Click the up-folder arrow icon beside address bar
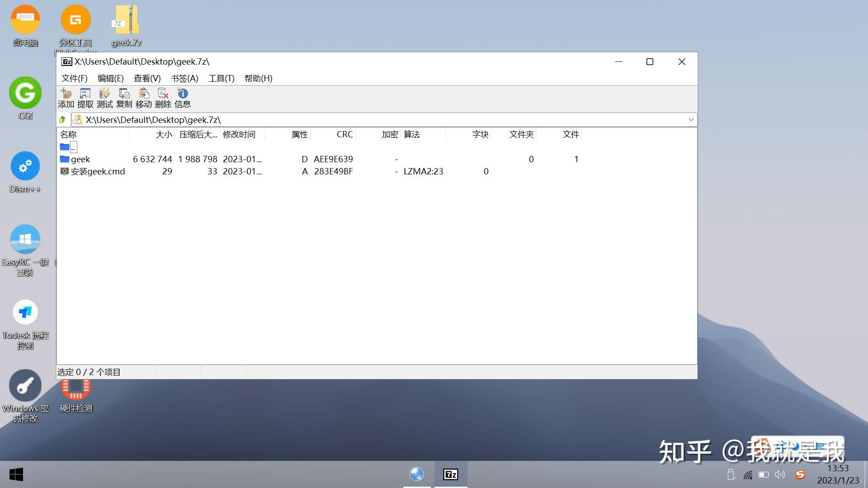Image resolution: width=868 pixels, height=488 pixels. click(x=63, y=120)
